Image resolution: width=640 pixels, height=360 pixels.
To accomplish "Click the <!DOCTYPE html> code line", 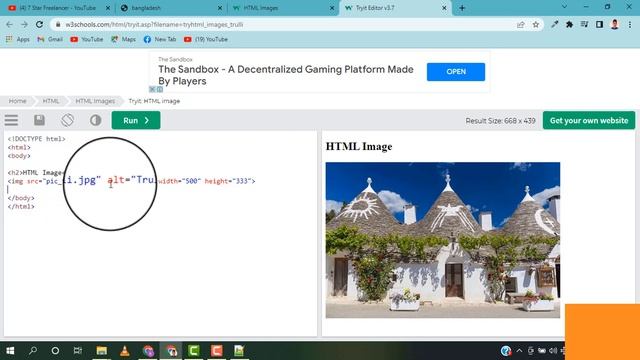I will pyautogui.click(x=36, y=139).
